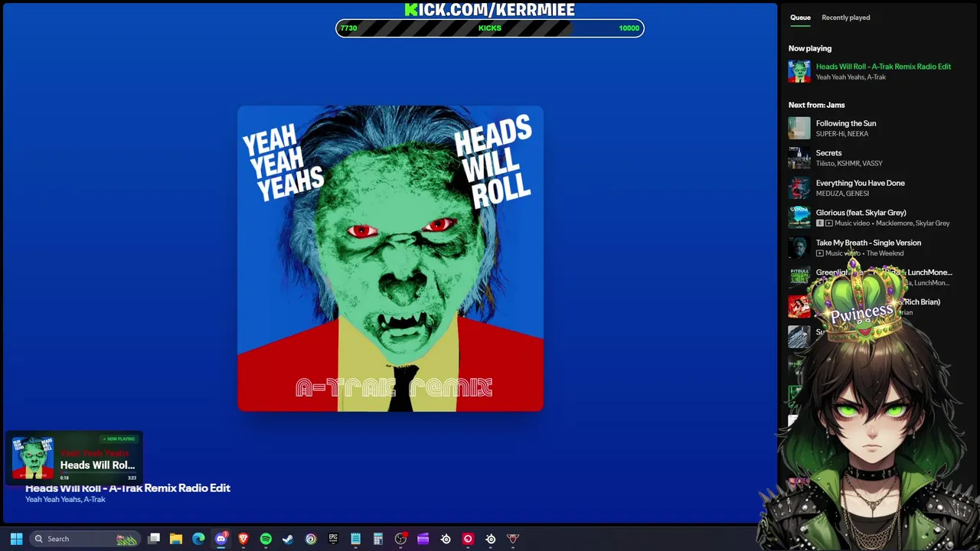Open Brave browser from the taskbar
Image resolution: width=980 pixels, height=551 pixels.
coord(243,539)
